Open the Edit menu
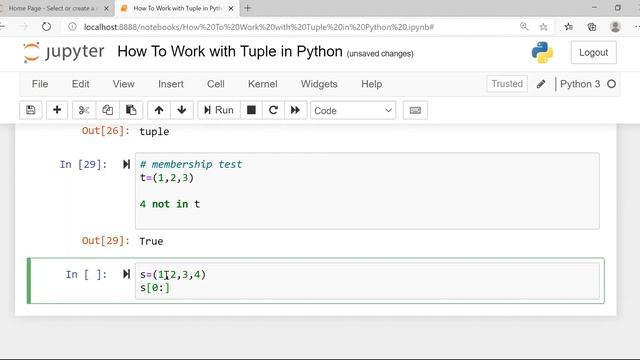This screenshot has height=360, width=640. (x=80, y=84)
